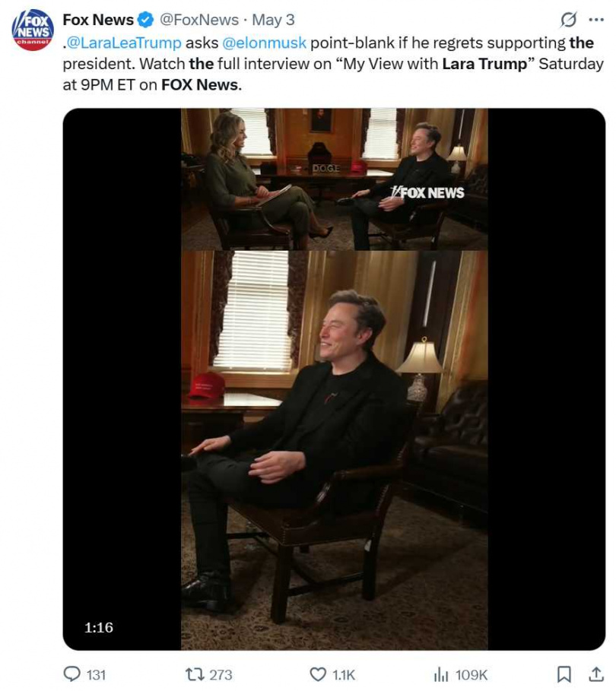Click the reply speech bubble icon
The image size is (616, 691).
[x=71, y=674]
